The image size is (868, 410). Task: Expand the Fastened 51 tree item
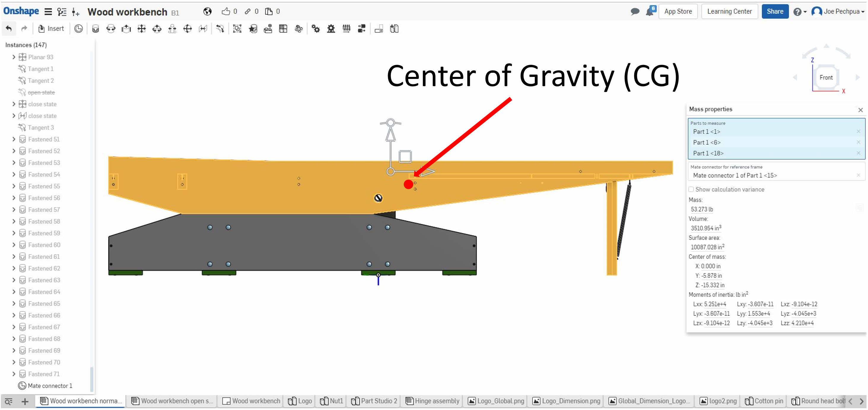14,139
